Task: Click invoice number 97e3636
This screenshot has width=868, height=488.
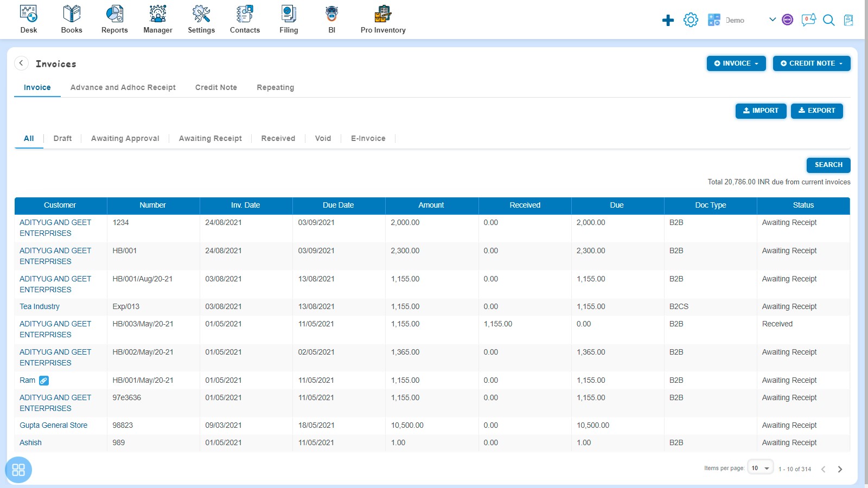Action: (x=126, y=397)
